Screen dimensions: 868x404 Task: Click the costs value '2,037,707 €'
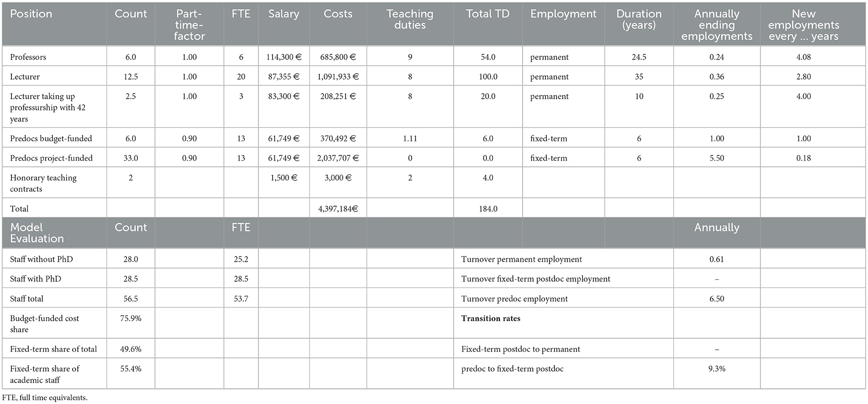coord(338,158)
